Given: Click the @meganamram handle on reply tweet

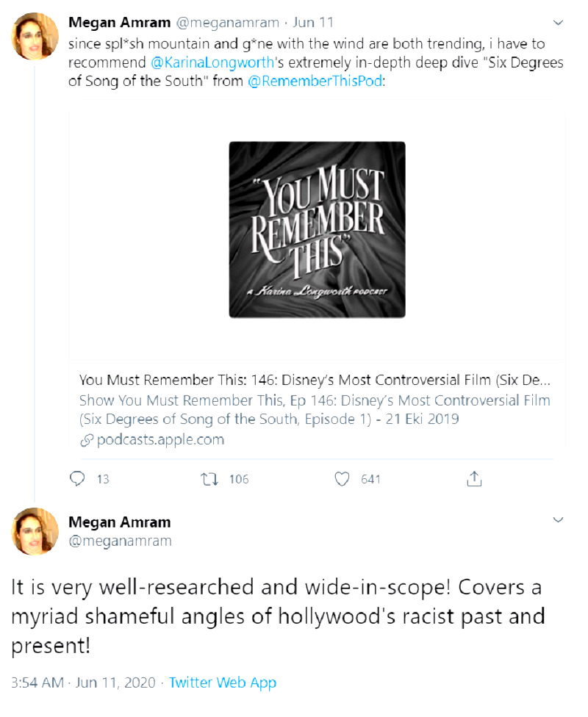Looking at the screenshot, I should tap(120, 541).
